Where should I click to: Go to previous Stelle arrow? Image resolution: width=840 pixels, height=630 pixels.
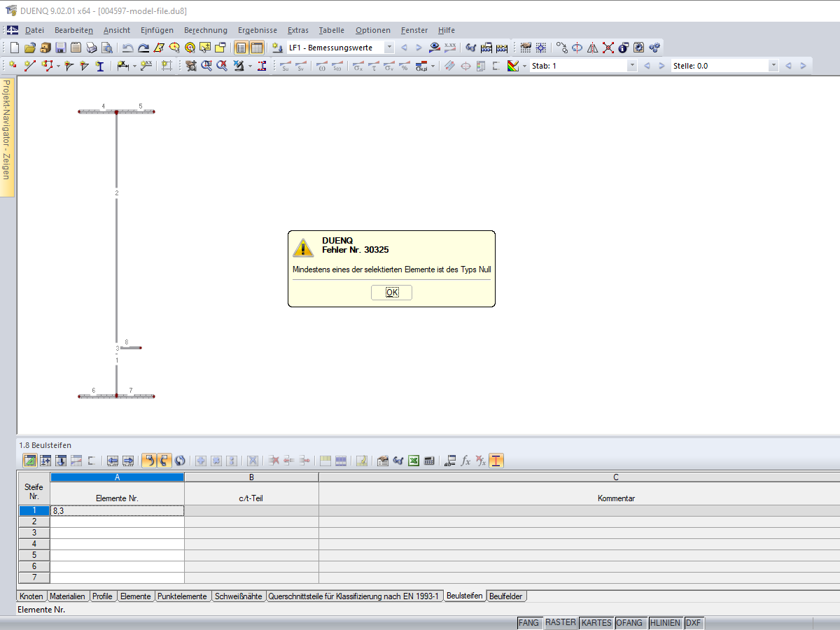[788, 66]
